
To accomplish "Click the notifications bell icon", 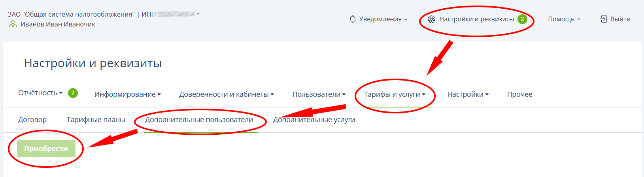I will tap(353, 19).
